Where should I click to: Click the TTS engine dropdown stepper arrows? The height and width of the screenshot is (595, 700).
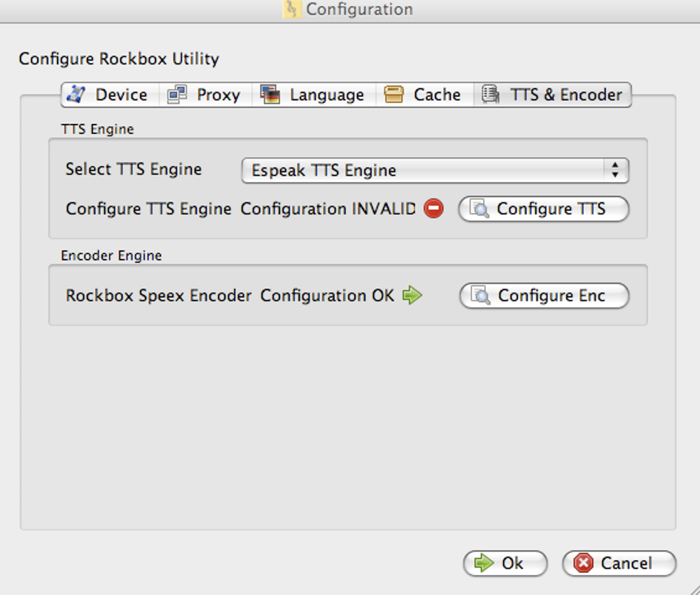click(x=615, y=170)
